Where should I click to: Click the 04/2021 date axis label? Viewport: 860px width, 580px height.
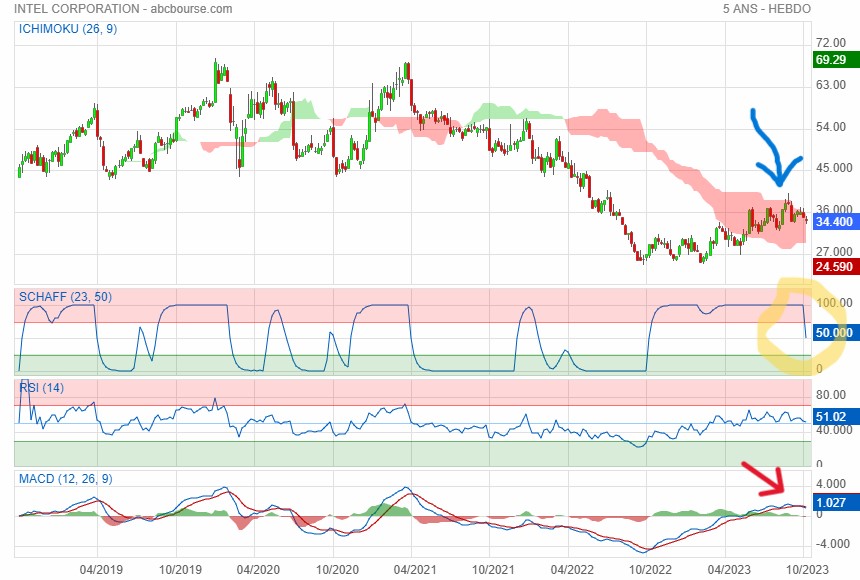(415, 569)
